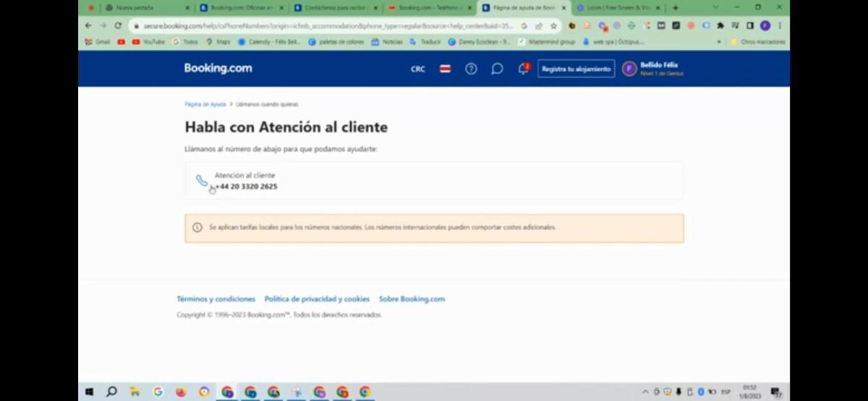Click the Chrome profile avatar icon
Screen dimensions: 868x401
click(x=765, y=25)
